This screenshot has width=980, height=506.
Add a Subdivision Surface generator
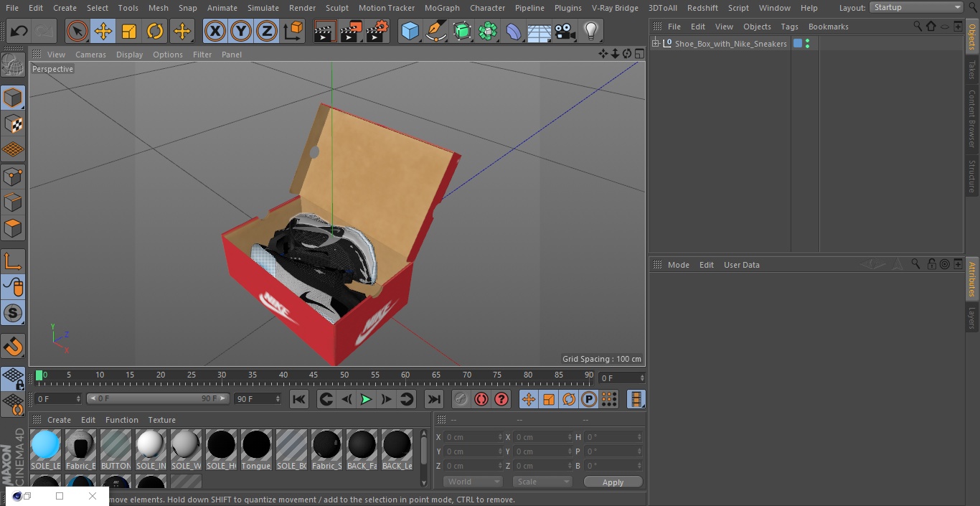462,31
